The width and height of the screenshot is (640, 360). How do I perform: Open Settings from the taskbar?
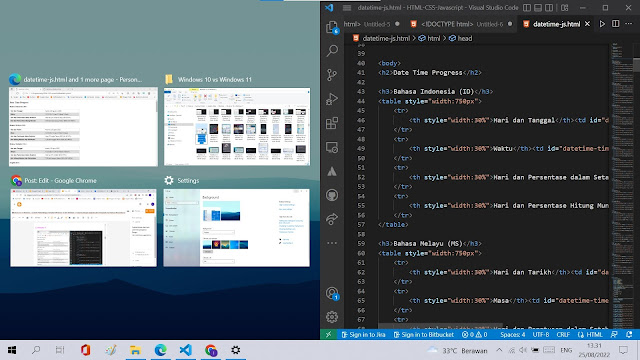coord(236,350)
